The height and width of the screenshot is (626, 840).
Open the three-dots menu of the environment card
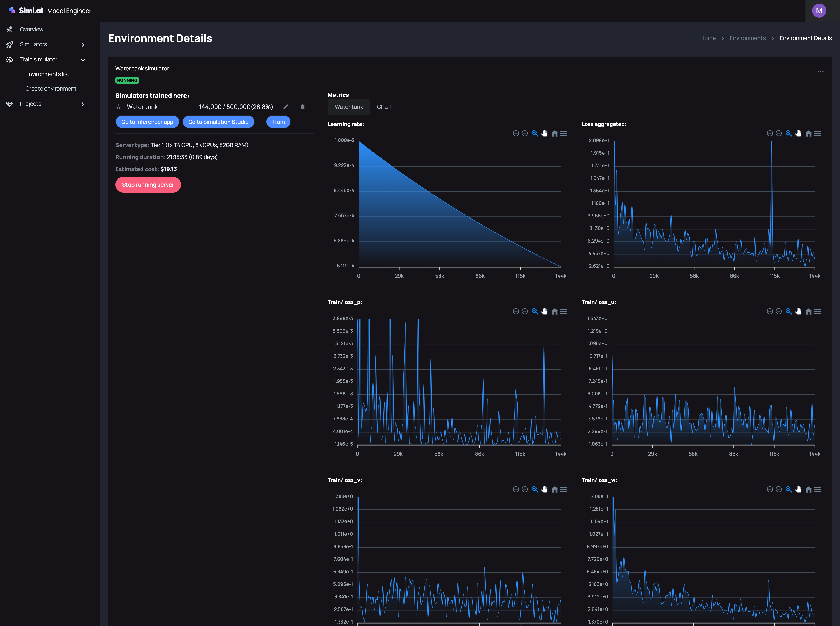(820, 72)
